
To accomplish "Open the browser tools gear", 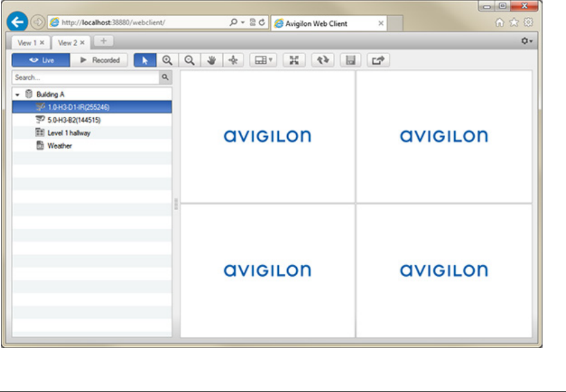I will 529,22.
